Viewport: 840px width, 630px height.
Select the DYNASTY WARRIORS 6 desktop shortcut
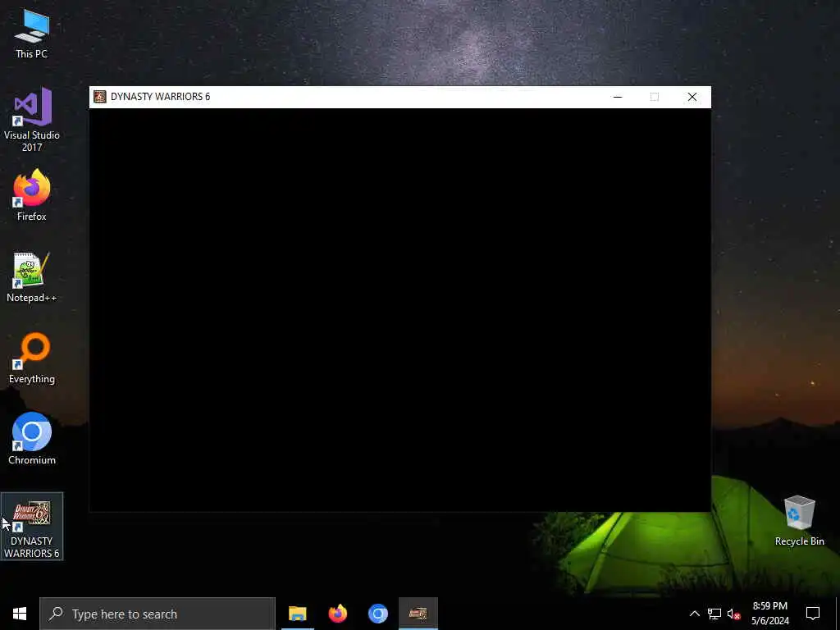tap(32, 527)
